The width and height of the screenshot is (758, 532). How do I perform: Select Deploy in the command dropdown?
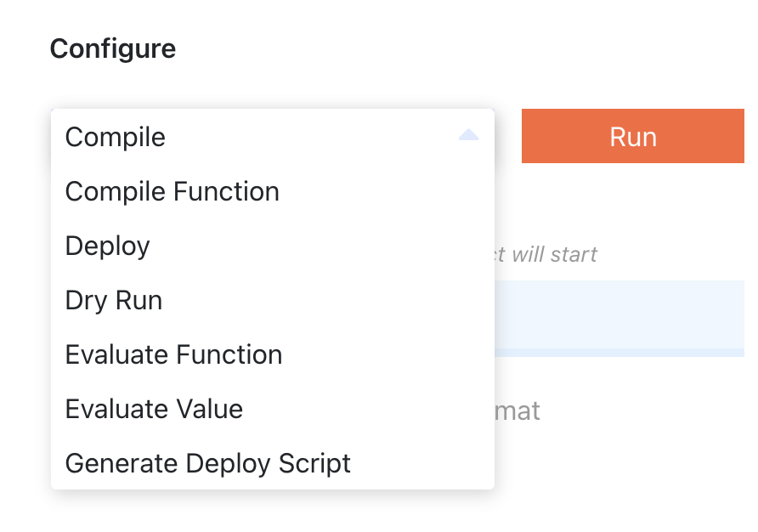click(107, 246)
